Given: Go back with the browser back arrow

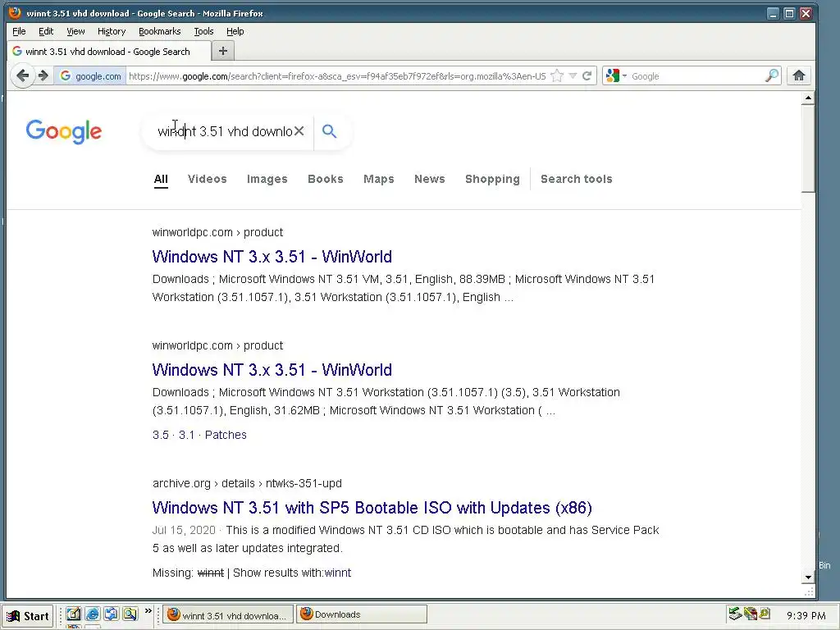Looking at the screenshot, I should point(22,75).
